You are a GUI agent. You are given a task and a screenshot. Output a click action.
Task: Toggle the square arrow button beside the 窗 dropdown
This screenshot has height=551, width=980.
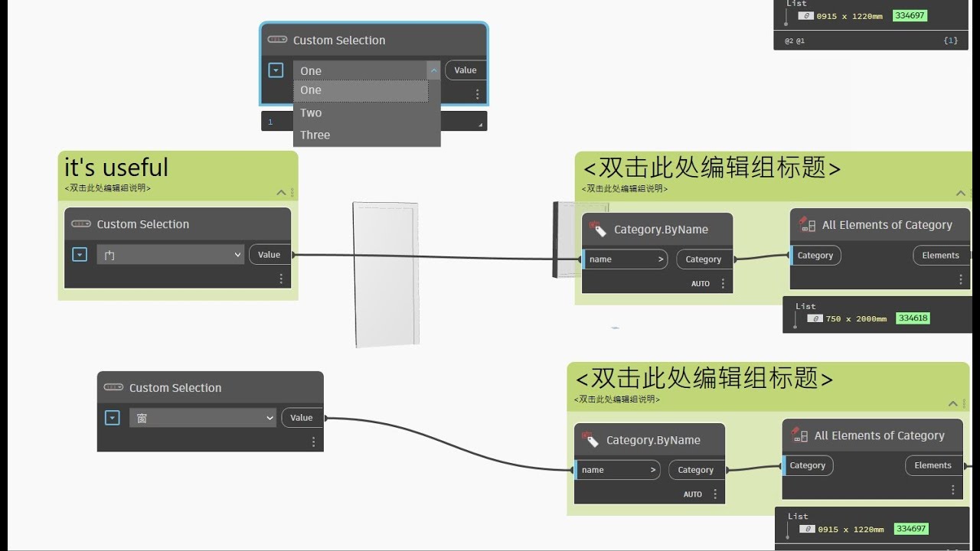click(x=113, y=418)
